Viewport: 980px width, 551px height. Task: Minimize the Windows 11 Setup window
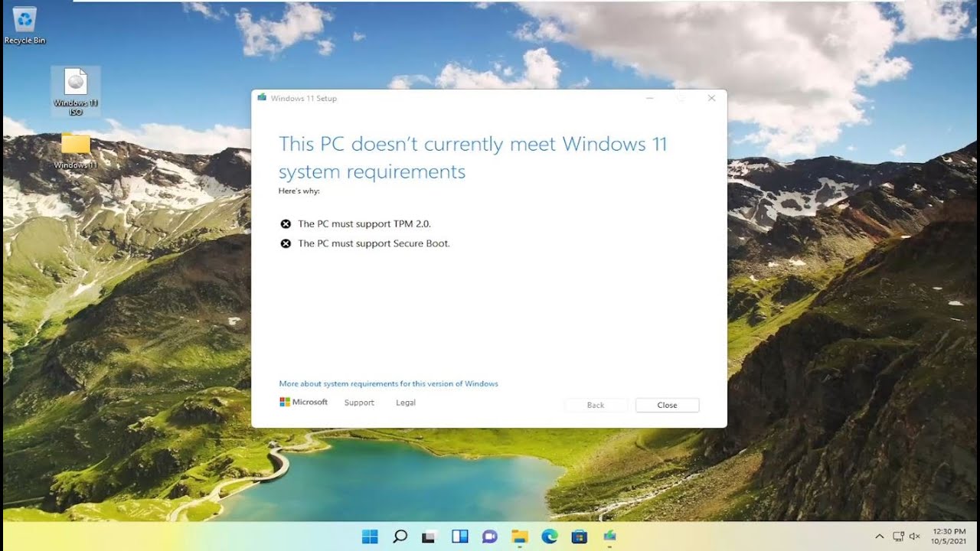pos(649,98)
